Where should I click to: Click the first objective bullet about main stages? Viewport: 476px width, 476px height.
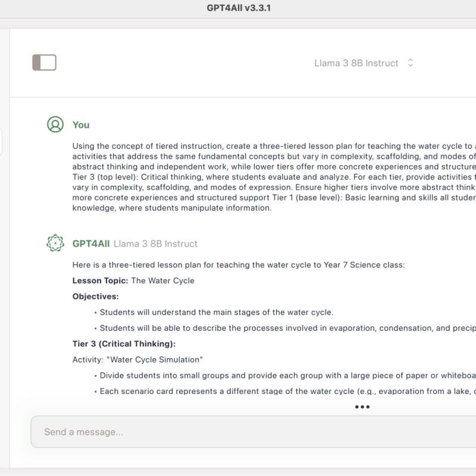click(x=217, y=312)
